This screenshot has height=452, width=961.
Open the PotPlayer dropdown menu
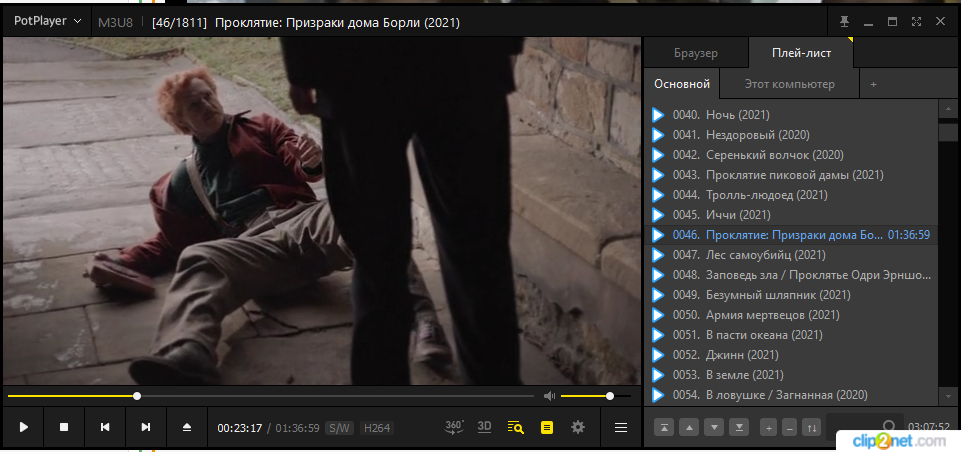click(47, 21)
